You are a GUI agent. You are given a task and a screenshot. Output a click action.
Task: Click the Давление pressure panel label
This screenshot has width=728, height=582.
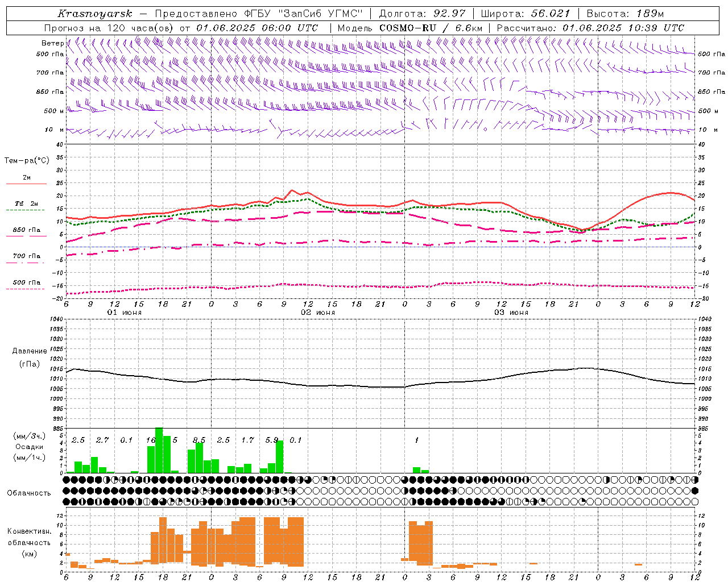[x=30, y=351]
